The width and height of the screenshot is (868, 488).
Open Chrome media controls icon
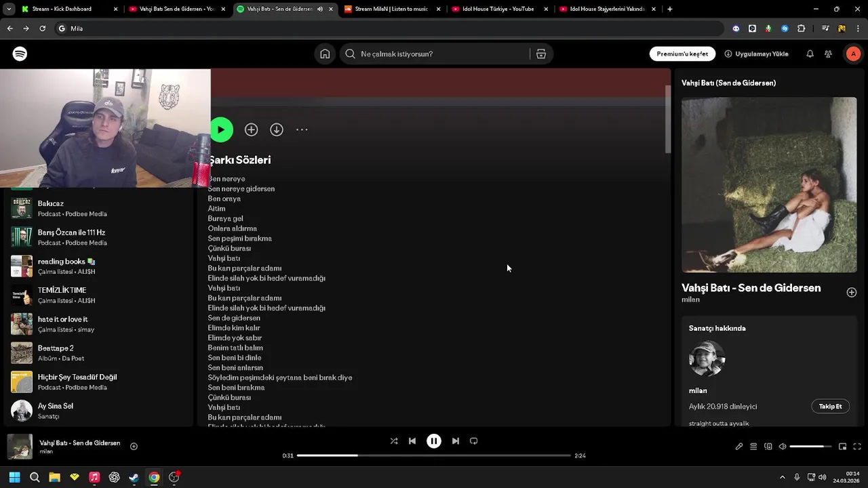(x=825, y=28)
